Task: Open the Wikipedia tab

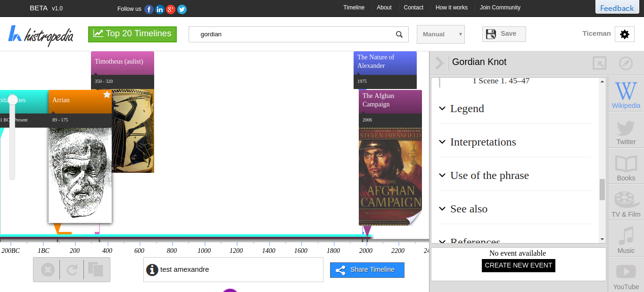Action: tap(626, 94)
